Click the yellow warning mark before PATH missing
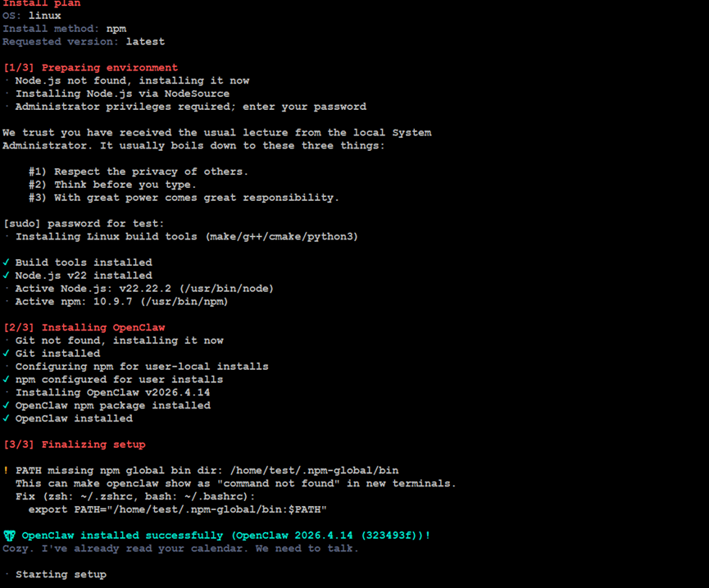This screenshot has height=588, width=709. click(6, 471)
